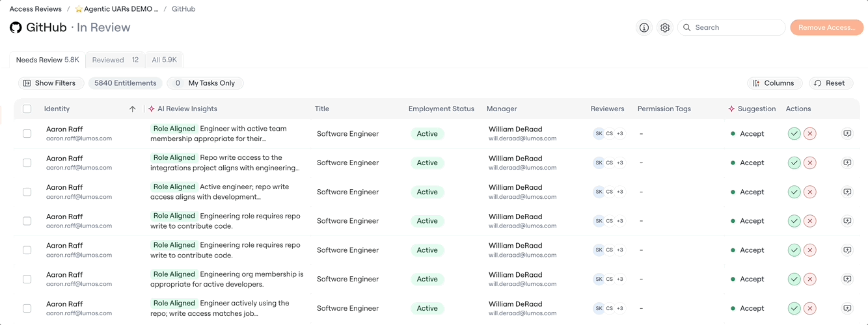Viewport: 868px width, 325px height.
Task: Approve the 'Engineer with active team membership' row
Action: 794,134
